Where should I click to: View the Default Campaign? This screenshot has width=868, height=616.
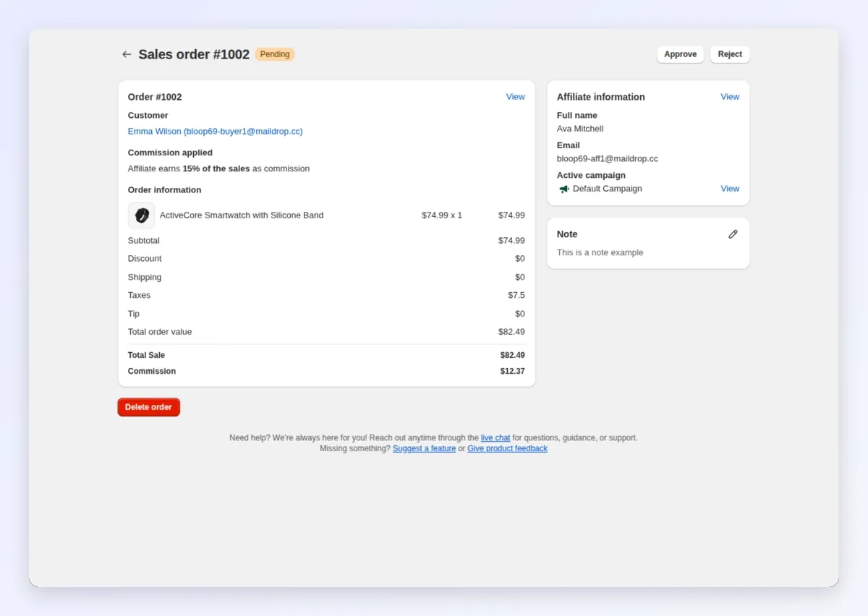click(x=730, y=189)
